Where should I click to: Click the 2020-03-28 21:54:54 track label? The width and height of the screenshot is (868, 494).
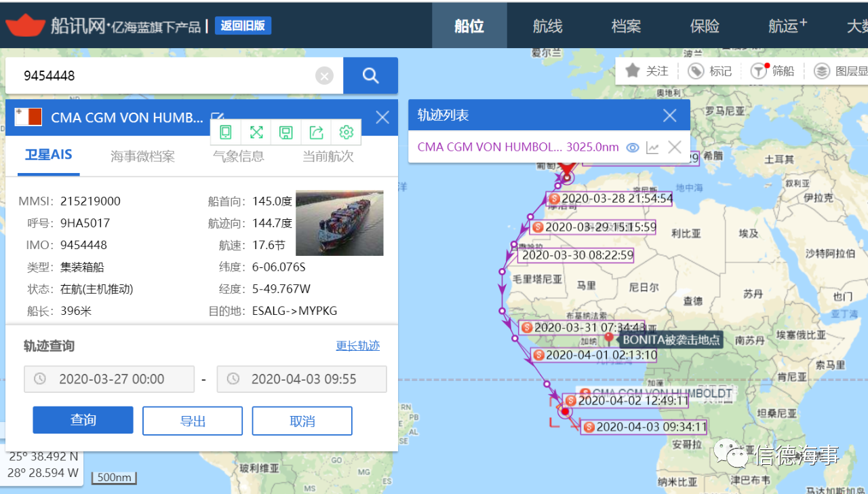610,199
